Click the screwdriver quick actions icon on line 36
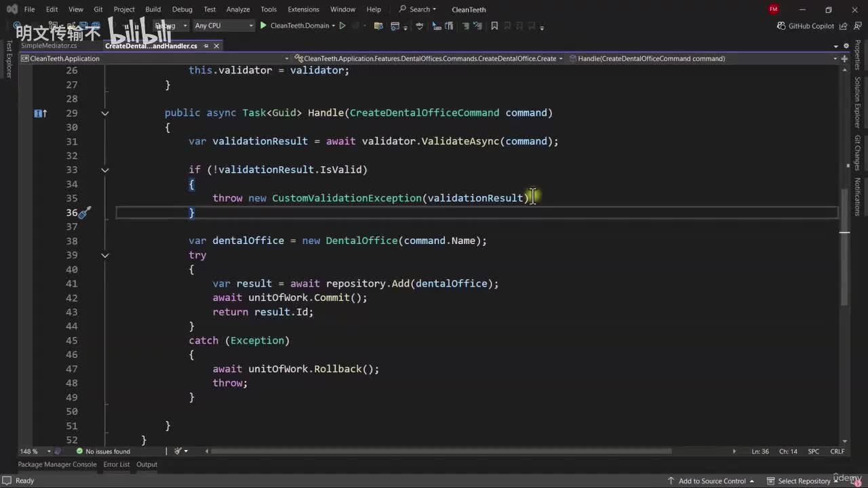The height and width of the screenshot is (488, 868). pyautogui.click(x=84, y=213)
